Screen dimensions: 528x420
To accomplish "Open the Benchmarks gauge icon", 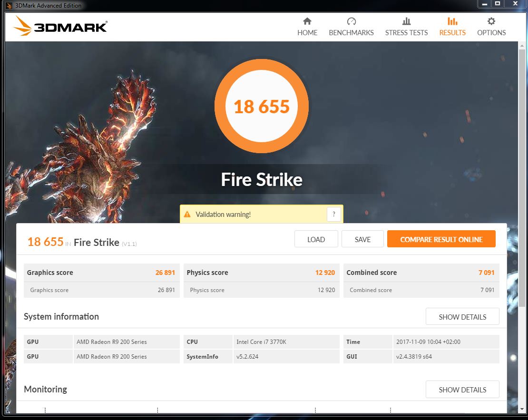I will click(351, 21).
